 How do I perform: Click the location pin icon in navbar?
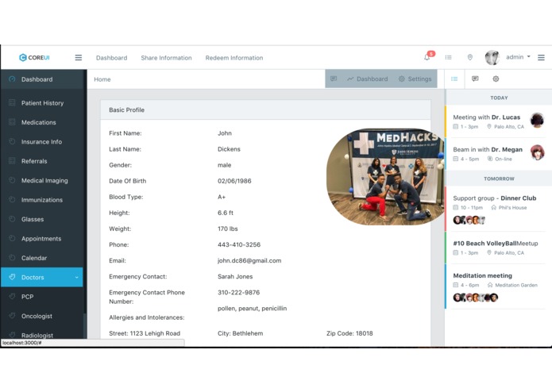(x=469, y=57)
